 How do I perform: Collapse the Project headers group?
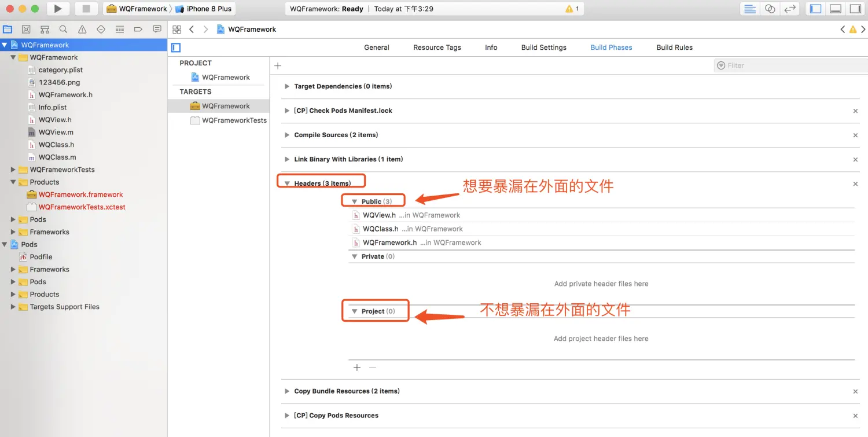pos(355,311)
